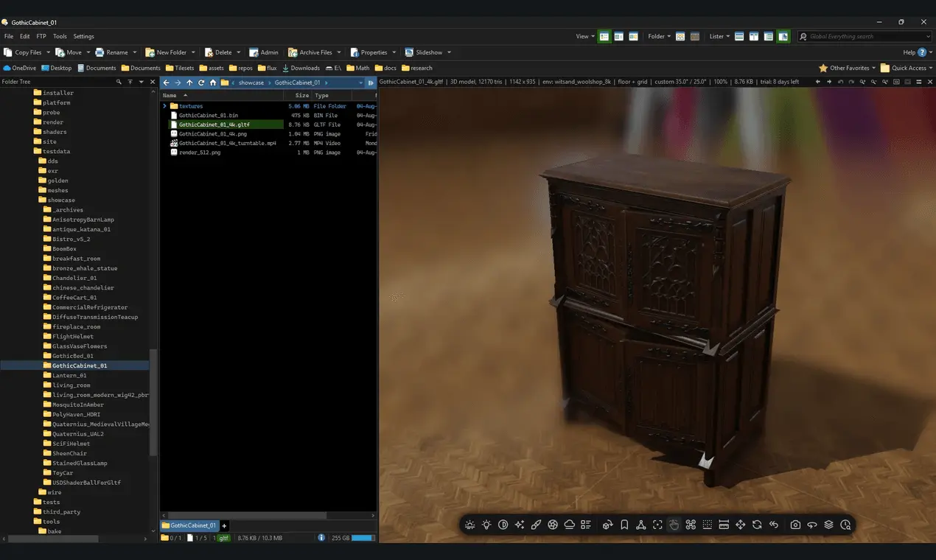Click the Up folder arrow in path bar

[x=189, y=83]
